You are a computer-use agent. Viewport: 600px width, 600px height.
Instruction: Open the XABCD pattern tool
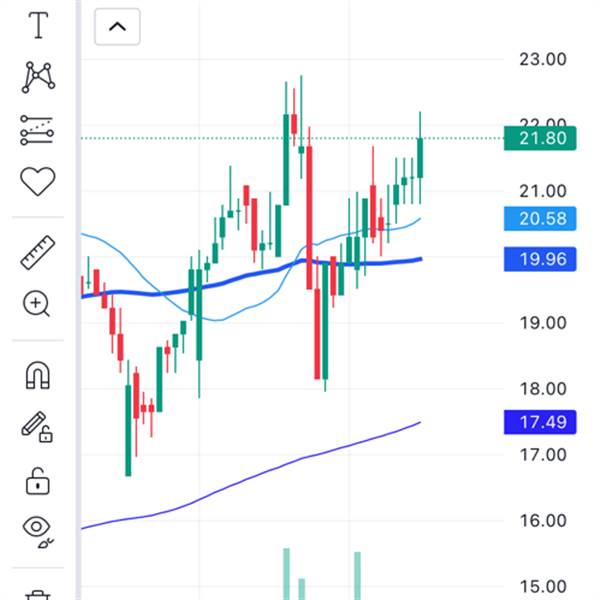(x=38, y=77)
